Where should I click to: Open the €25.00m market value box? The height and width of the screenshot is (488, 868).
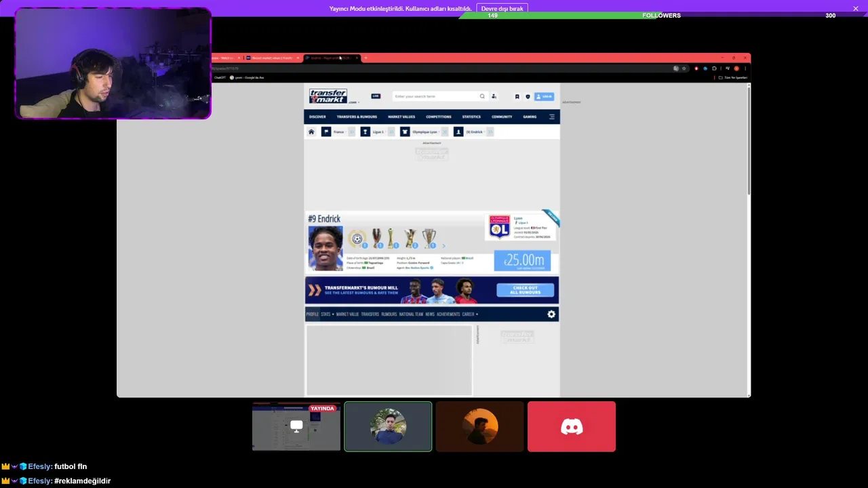[x=522, y=261]
